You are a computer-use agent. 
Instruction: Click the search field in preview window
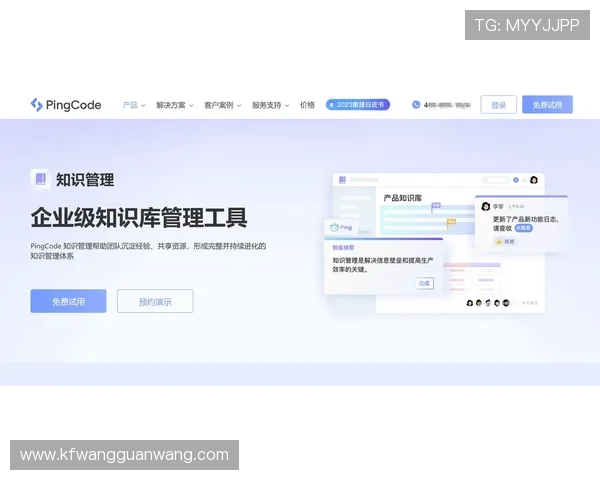coord(496,180)
